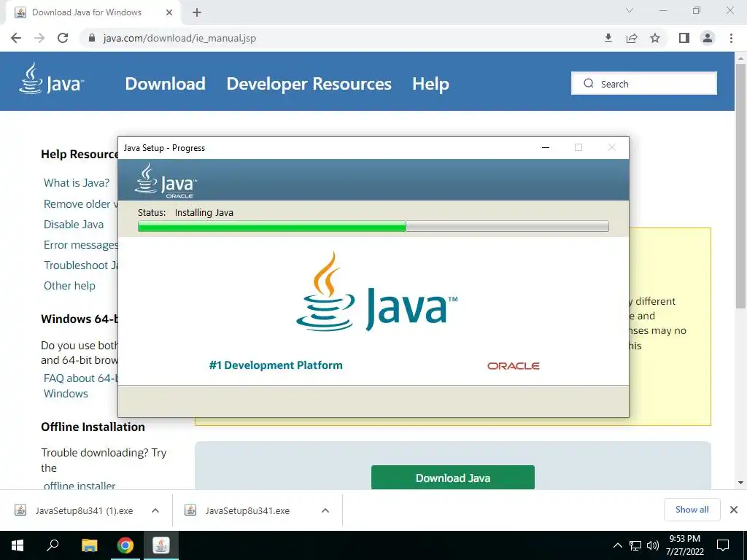Click the large Java logo in the installer
Screen dimensions: 747x560
376,292
